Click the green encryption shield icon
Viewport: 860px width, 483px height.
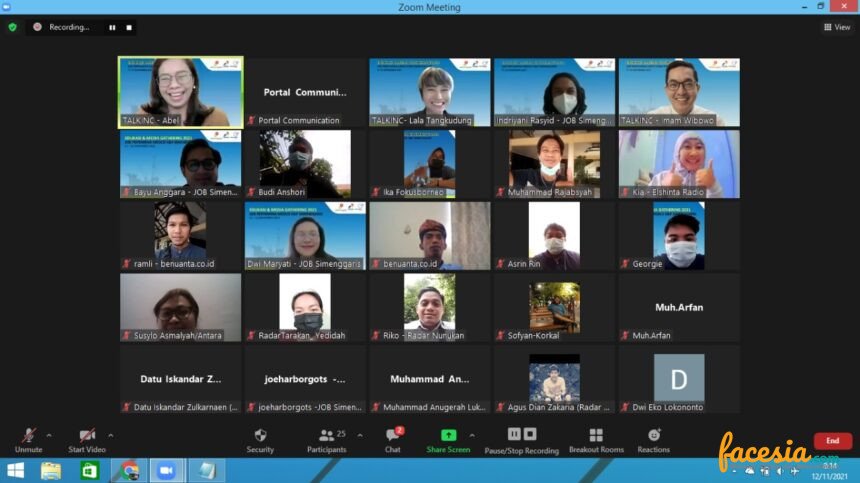tap(13, 27)
